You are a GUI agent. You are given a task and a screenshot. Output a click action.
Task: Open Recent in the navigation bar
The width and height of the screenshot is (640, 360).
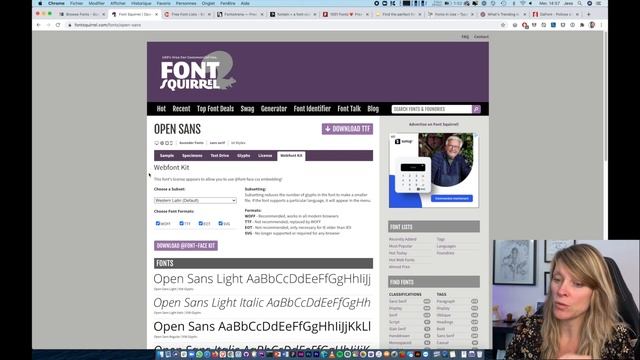[181, 109]
